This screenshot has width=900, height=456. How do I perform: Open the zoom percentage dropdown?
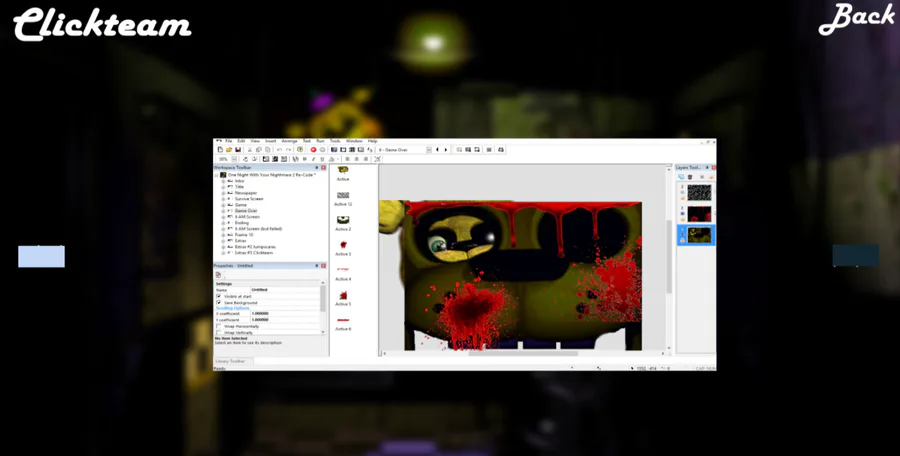tap(234, 159)
